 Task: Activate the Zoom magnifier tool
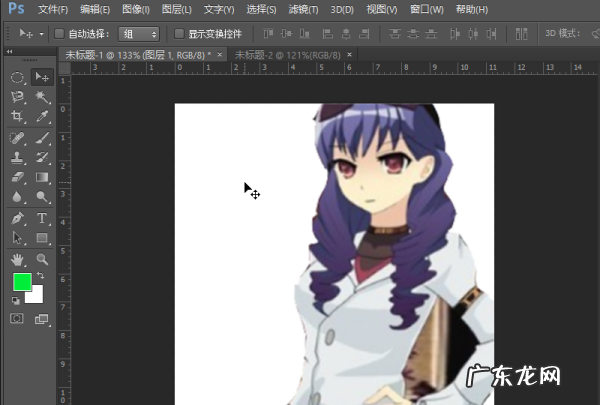point(42,258)
